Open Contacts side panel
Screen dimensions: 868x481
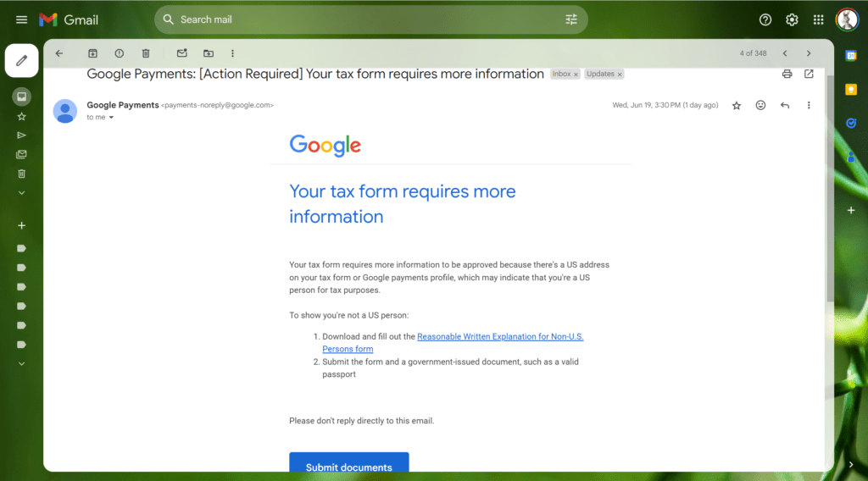851,158
